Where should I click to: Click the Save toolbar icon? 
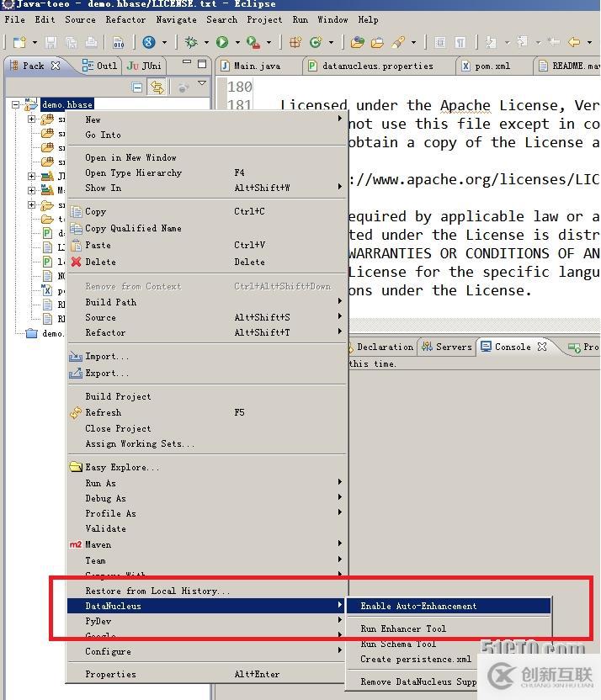[x=51, y=42]
